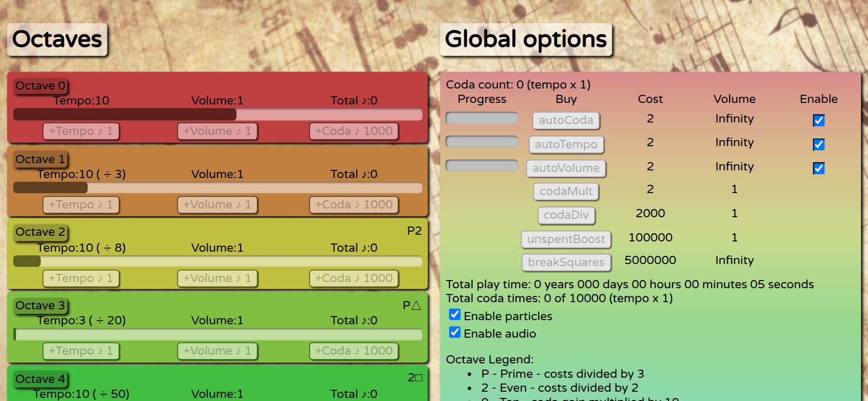The image size is (868, 401).
Task: Click the P△ tag in Octave 3
Action: 412,305
